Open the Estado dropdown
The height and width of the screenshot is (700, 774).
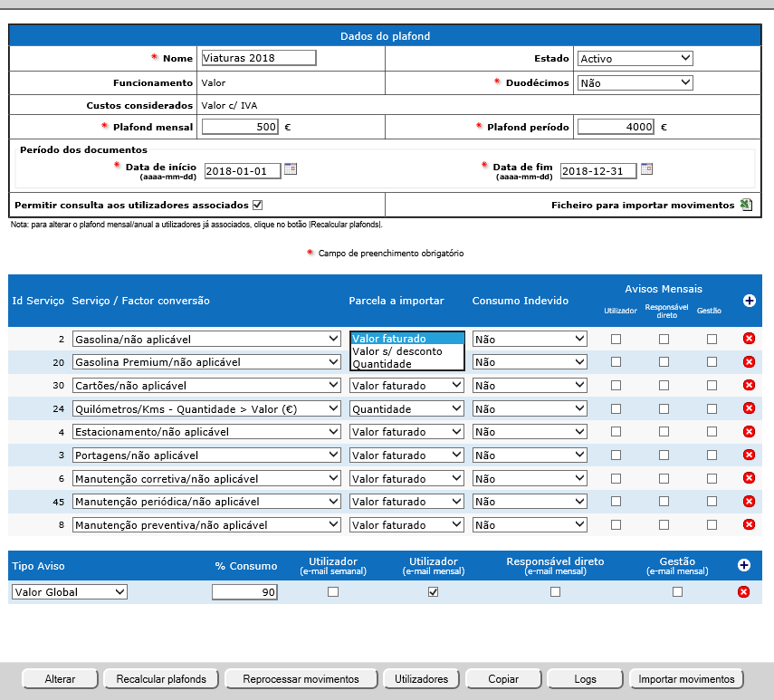[x=635, y=59]
